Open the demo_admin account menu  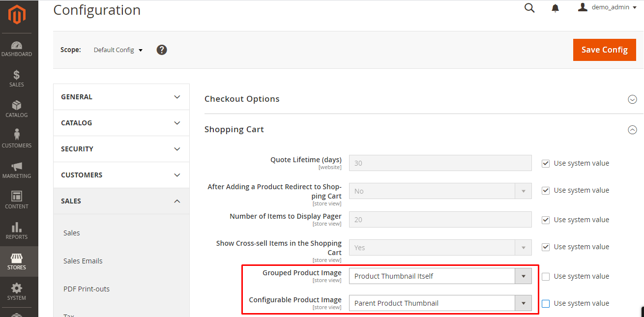608,7
